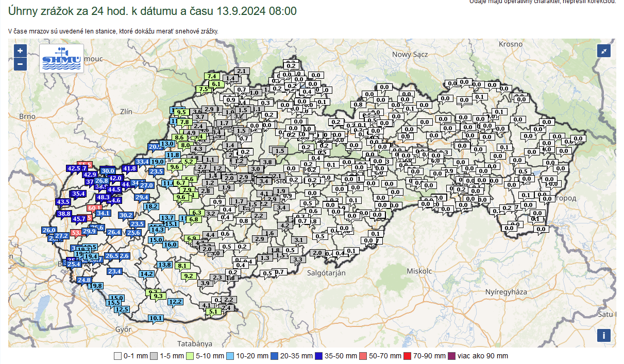
Task: Click the 34.1 station marker
Action: pyautogui.click(x=104, y=213)
